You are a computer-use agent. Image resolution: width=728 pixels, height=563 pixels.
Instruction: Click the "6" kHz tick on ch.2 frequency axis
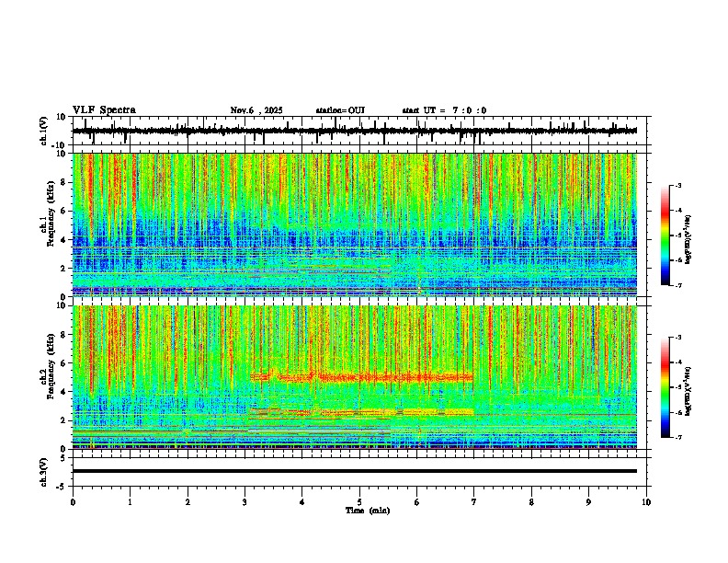[x=63, y=363]
